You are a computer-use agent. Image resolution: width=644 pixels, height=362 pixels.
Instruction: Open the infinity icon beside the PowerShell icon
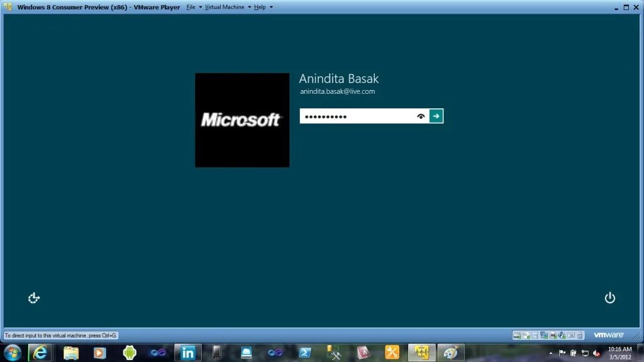point(275,353)
